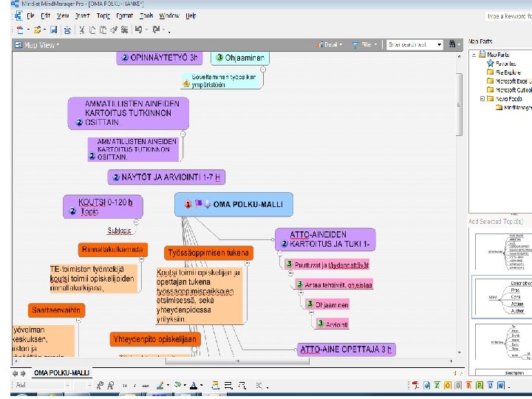This screenshot has height=399, width=532.
Task: Click the Export to Excel icon
Action: point(437,385)
